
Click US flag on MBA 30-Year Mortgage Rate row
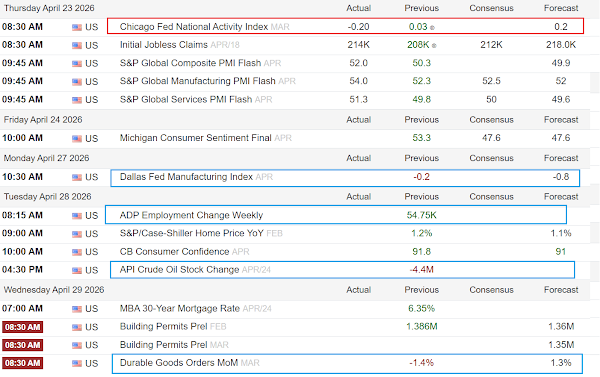pos(77,309)
